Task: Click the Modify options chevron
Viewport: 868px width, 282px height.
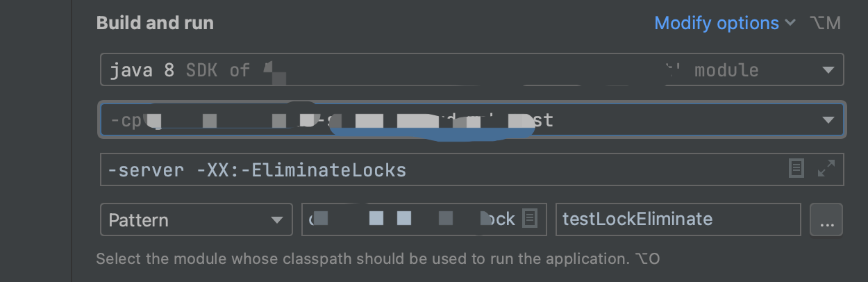Action: [x=790, y=23]
